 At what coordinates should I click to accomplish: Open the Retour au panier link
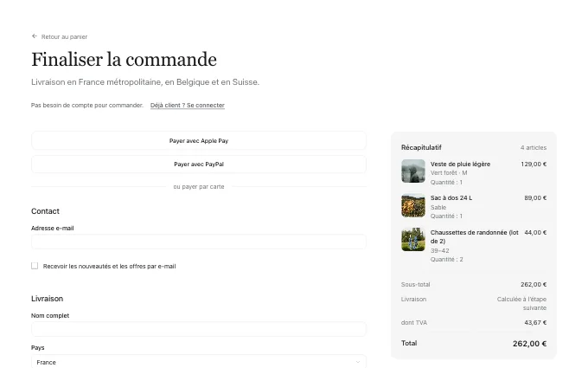point(60,36)
